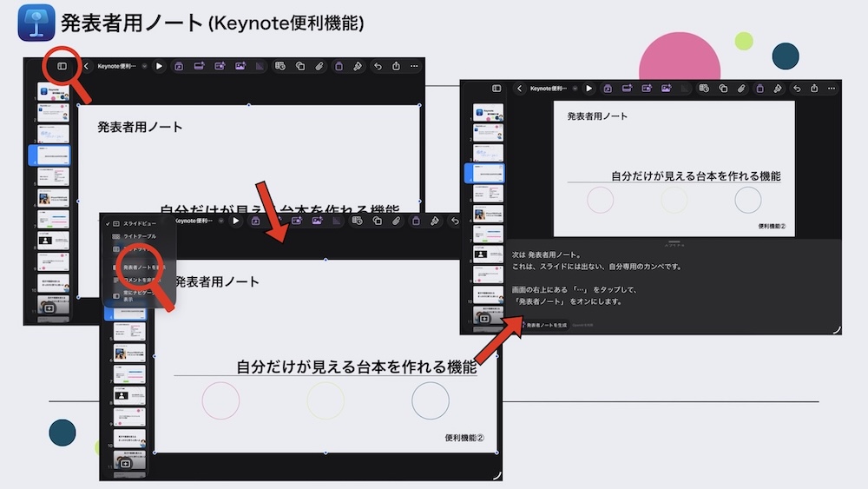Select slide 1 thumbnail in top-left screenshot
Screen dimensions: 868x489
click(53, 92)
